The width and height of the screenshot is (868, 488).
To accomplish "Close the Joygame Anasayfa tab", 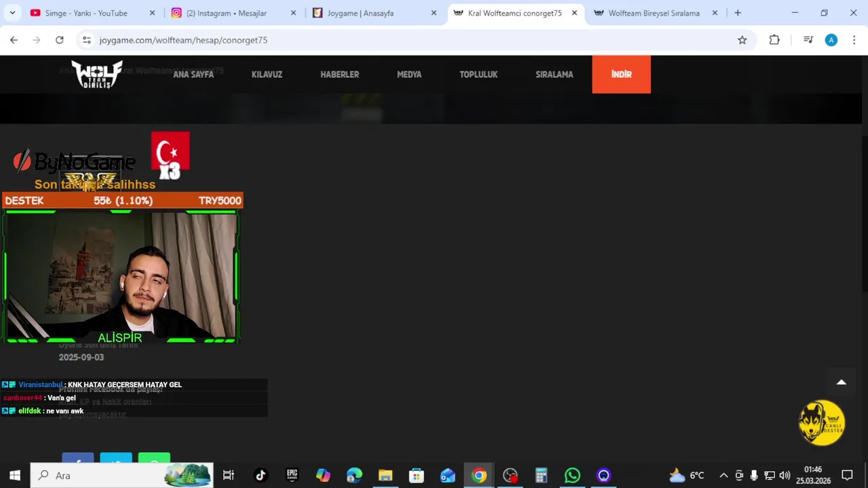I will [x=434, y=13].
